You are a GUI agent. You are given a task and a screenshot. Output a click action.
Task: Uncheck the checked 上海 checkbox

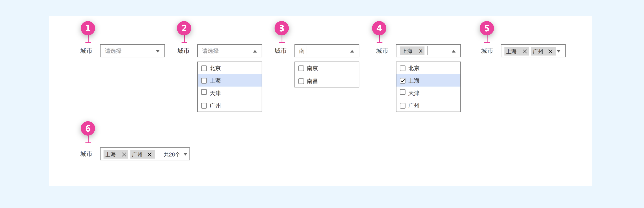tap(403, 81)
